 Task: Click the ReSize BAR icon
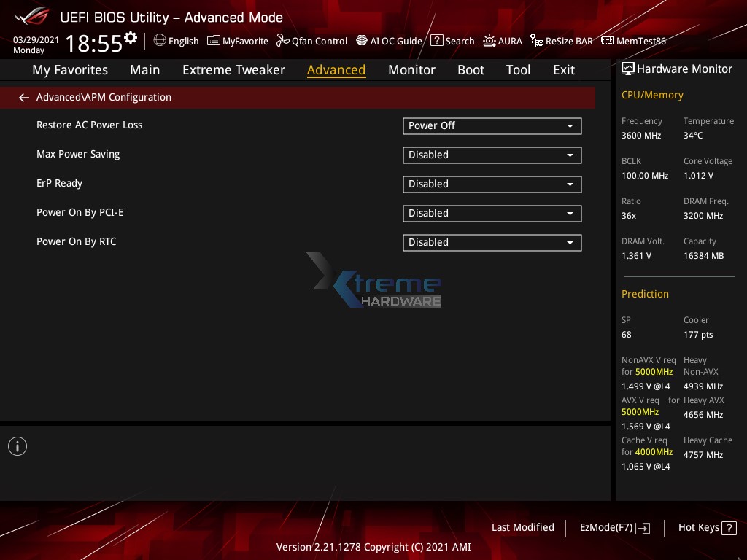pyautogui.click(x=561, y=41)
